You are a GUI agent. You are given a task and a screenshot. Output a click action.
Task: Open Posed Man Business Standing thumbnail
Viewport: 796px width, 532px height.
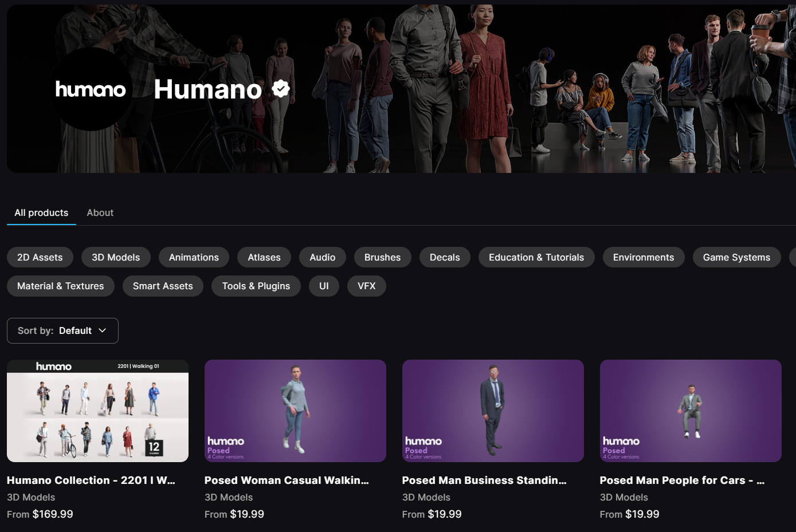(x=493, y=411)
